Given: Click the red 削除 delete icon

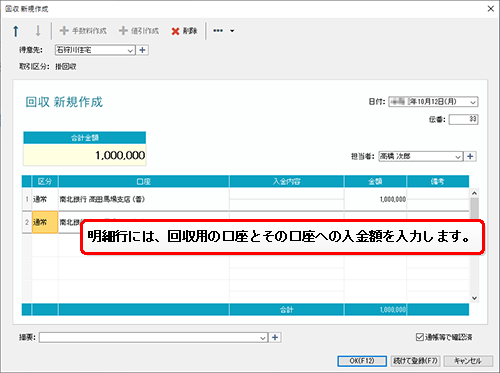Looking at the screenshot, I should [175, 31].
